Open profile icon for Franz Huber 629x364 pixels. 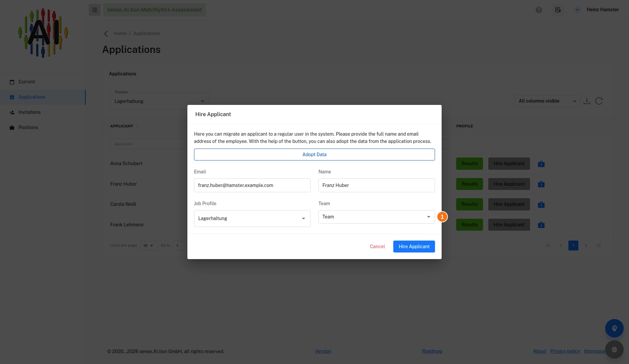click(541, 184)
